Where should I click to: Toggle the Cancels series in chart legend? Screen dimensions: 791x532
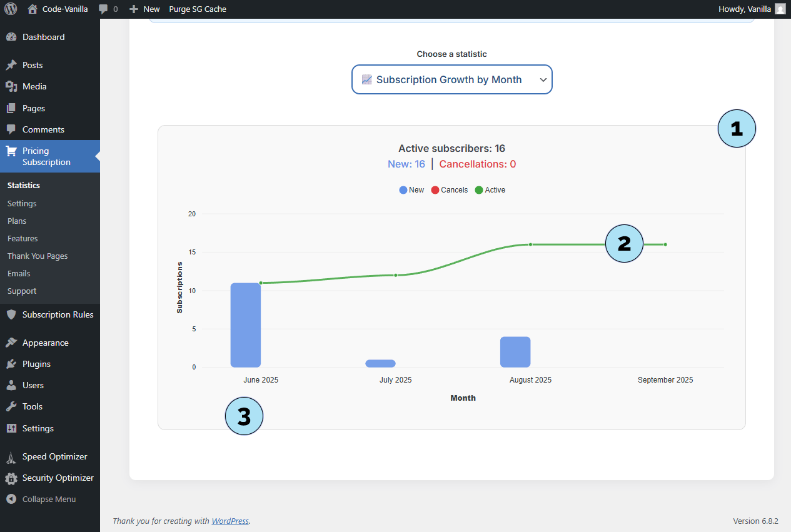(x=449, y=190)
